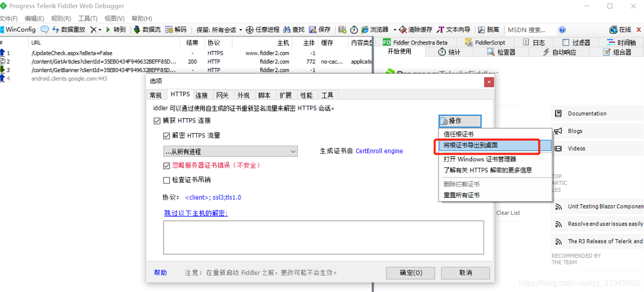This screenshot has width=644, height=292.
Task: Click the 确定(O) button
Action: (x=411, y=273)
